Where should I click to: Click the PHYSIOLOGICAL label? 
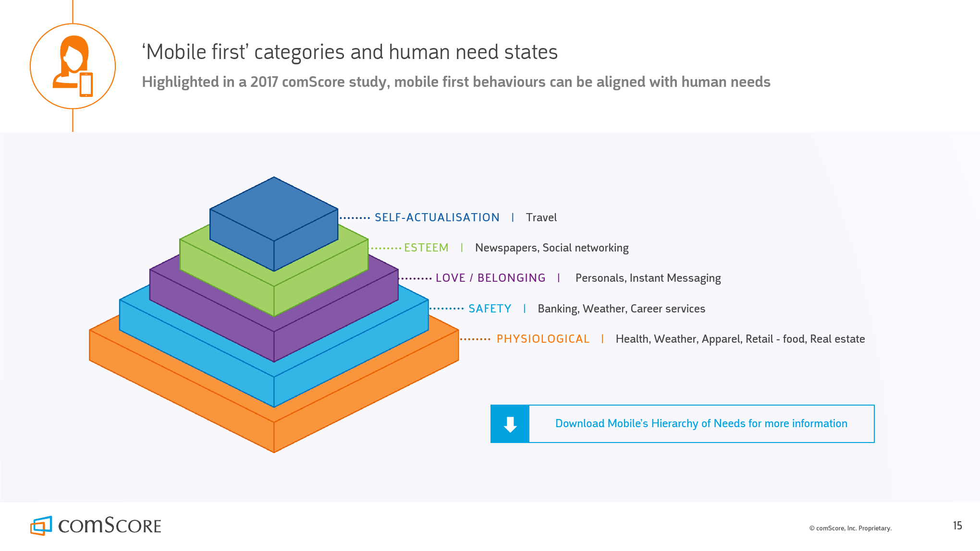coord(543,339)
